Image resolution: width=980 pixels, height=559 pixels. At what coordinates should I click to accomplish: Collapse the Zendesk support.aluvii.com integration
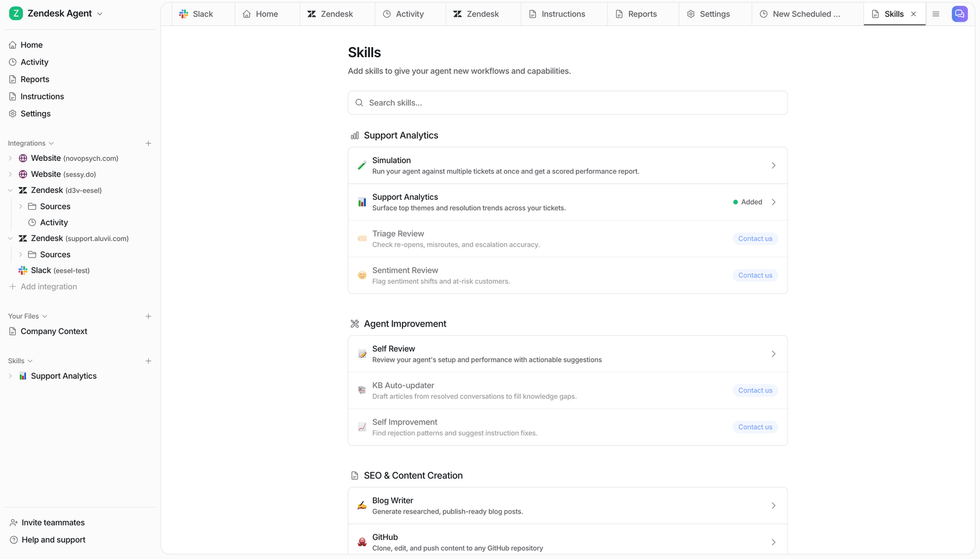10,238
